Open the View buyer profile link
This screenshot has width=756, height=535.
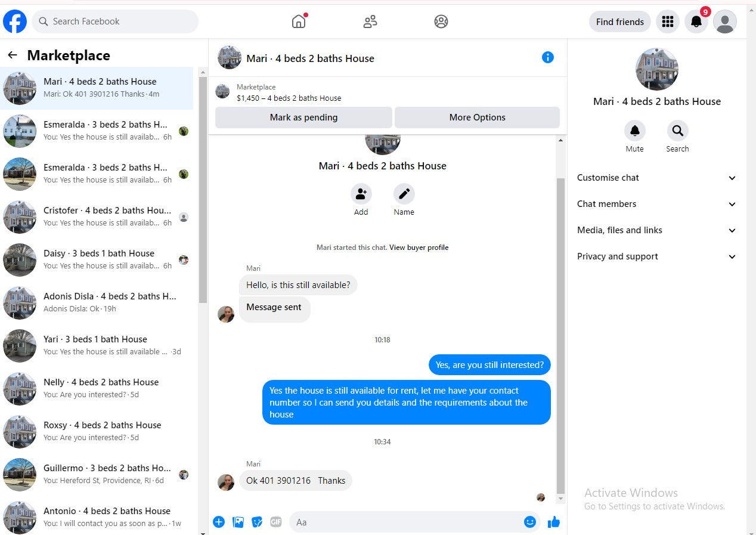(419, 248)
